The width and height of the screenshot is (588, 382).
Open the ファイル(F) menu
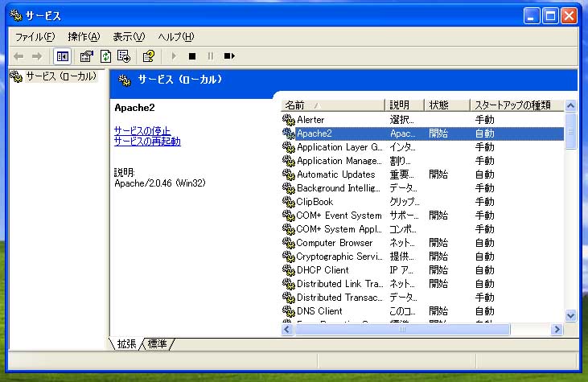tap(35, 37)
